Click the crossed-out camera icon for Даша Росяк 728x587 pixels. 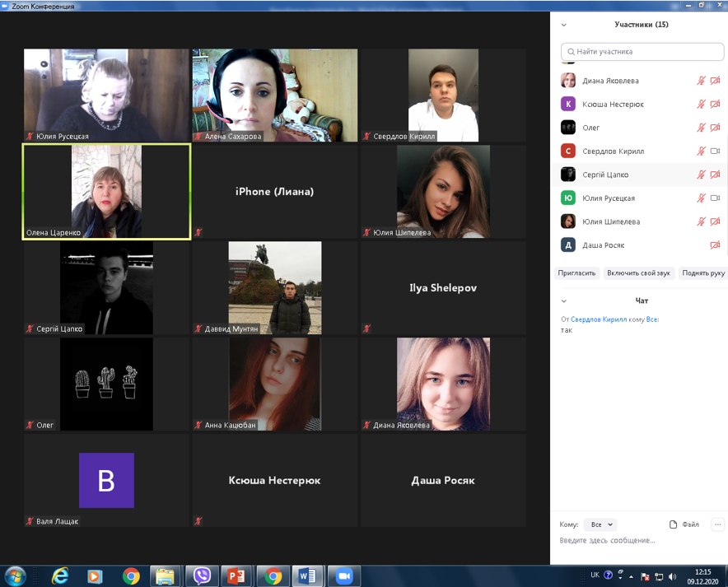(x=715, y=245)
